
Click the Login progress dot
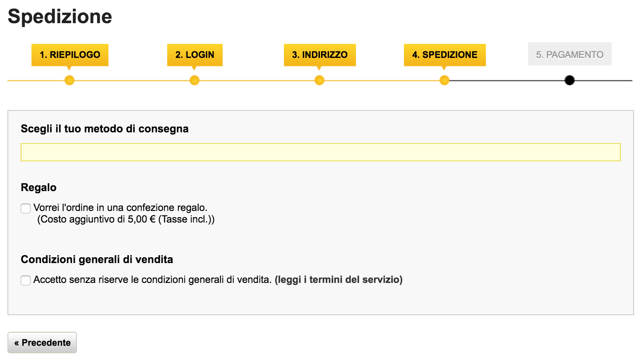(x=195, y=80)
